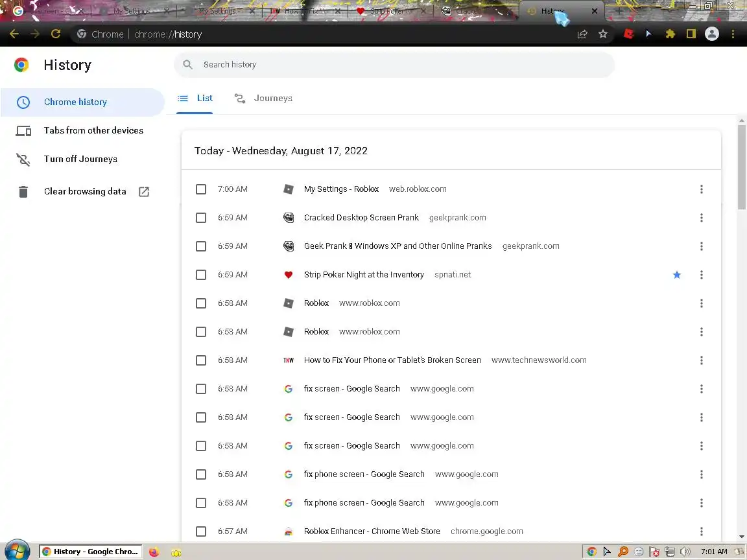Click the heart favicon on Strip Poker row

(x=288, y=275)
